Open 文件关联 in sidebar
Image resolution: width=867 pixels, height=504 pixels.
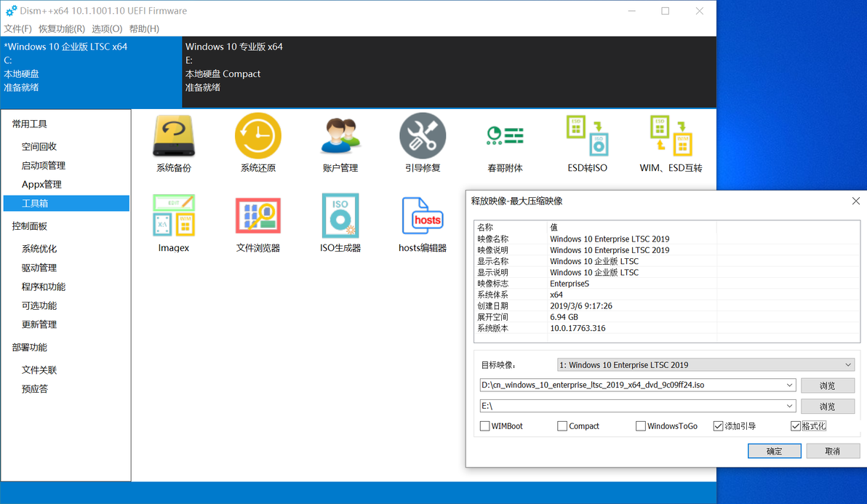[x=39, y=369]
